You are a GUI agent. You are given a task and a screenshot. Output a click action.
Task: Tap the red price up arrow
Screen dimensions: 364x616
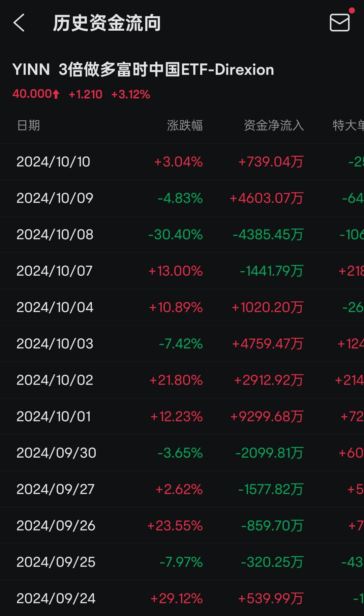tap(56, 94)
